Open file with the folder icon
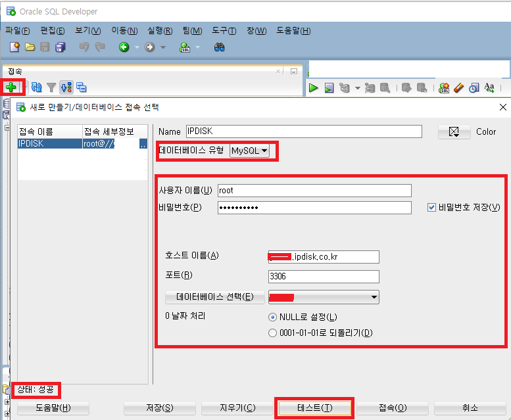 coord(30,47)
